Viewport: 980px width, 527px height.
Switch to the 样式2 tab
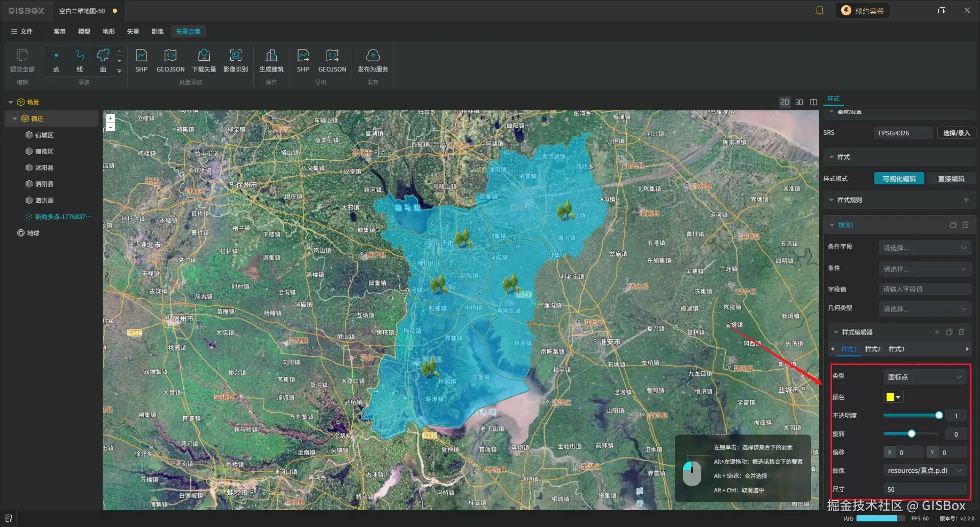coord(872,349)
